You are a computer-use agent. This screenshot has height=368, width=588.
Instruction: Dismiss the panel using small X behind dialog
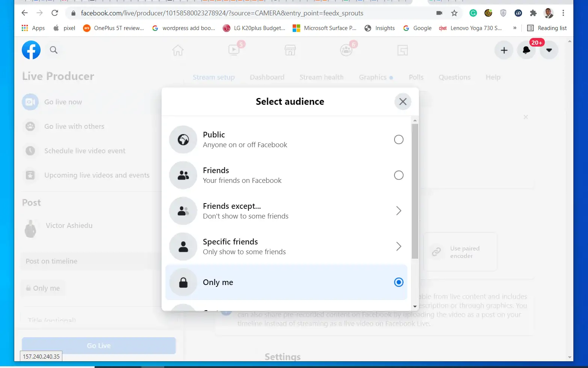pos(526,117)
